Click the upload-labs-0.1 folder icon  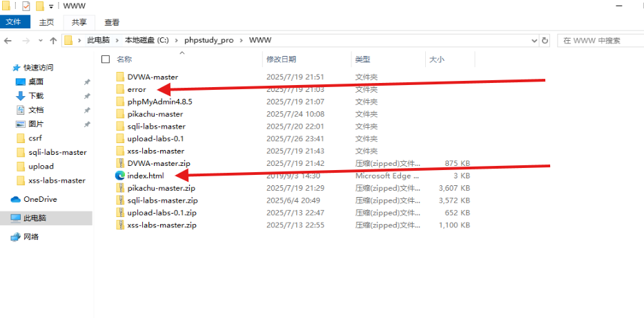coord(120,139)
